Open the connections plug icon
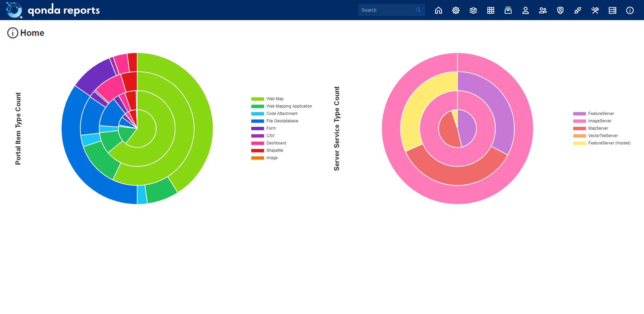 [x=578, y=10]
